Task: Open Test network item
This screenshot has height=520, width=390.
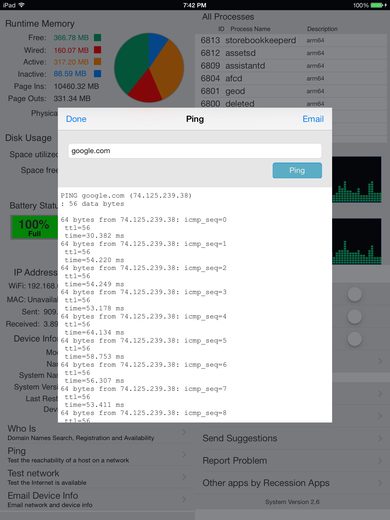Action: [97, 477]
